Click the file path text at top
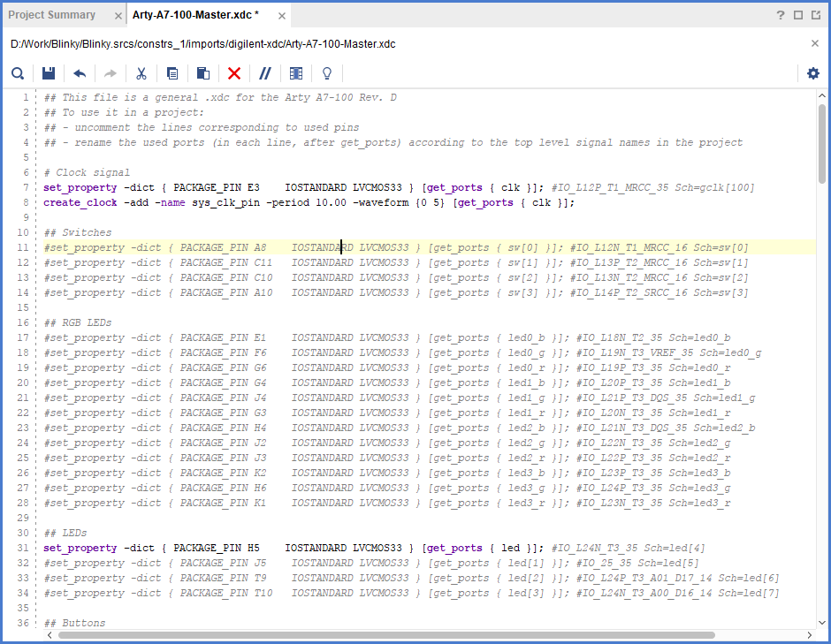 (203, 43)
